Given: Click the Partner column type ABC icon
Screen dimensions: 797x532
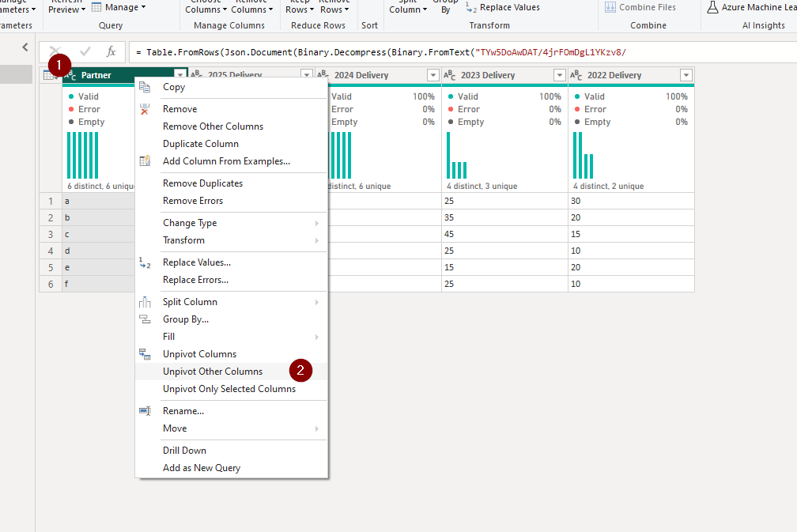Looking at the screenshot, I should tap(70, 75).
